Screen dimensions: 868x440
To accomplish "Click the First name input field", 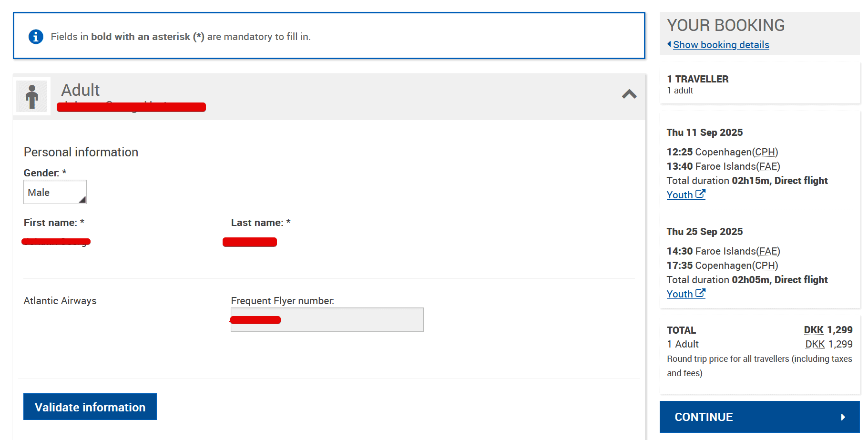I will [56, 242].
